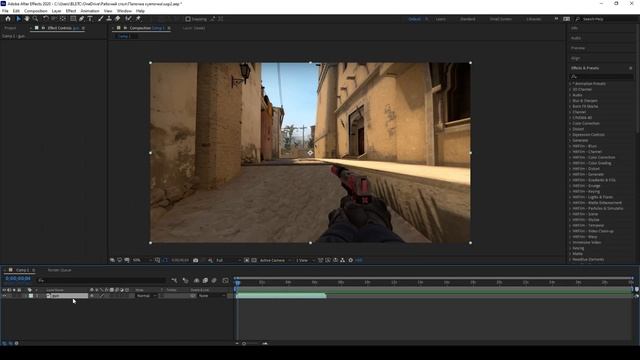Open the Composition menu
This screenshot has width=640, height=360.
(36, 11)
